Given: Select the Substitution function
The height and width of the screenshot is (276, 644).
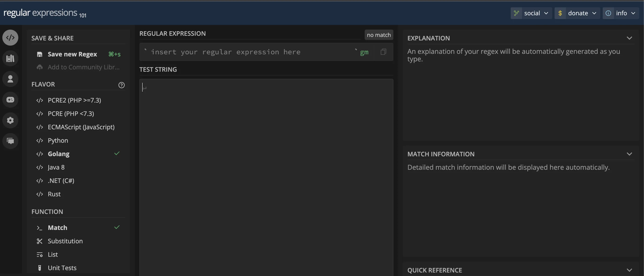Looking at the screenshot, I should (78, 241).
